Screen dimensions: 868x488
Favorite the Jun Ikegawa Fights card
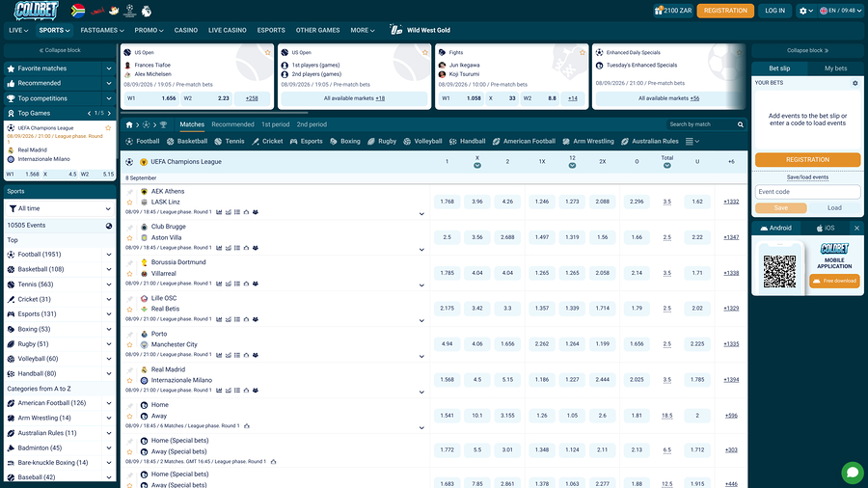pyautogui.click(x=583, y=53)
